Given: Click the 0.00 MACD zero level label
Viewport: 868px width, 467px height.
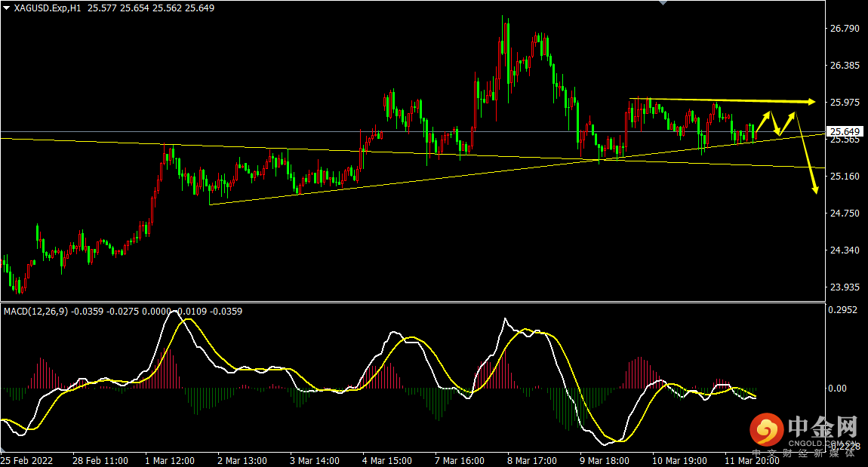Looking at the screenshot, I should coord(837,389).
